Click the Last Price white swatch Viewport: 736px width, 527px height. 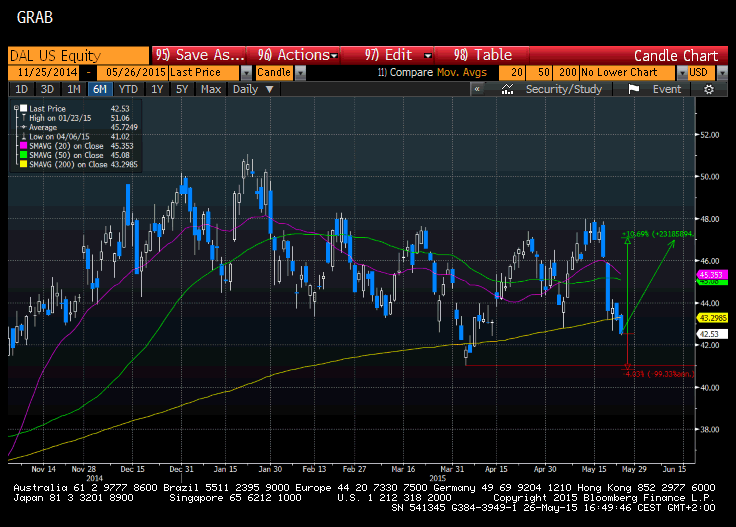point(23,108)
